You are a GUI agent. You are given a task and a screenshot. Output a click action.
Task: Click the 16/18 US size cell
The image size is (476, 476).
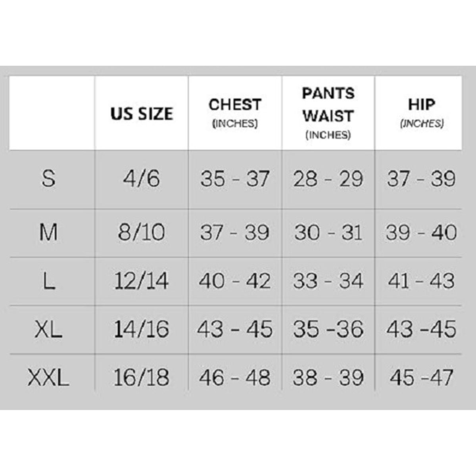[142, 377]
